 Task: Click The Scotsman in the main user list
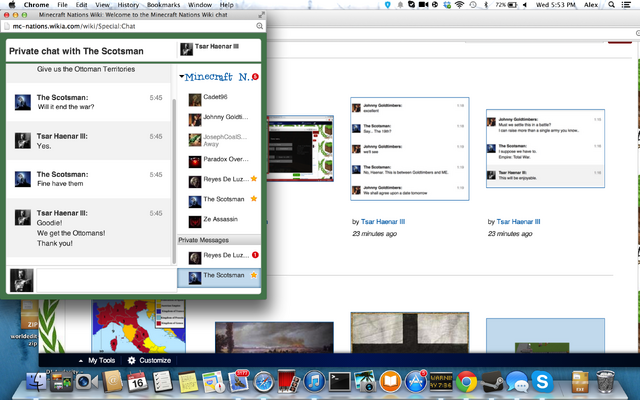[x=219, y=201]
